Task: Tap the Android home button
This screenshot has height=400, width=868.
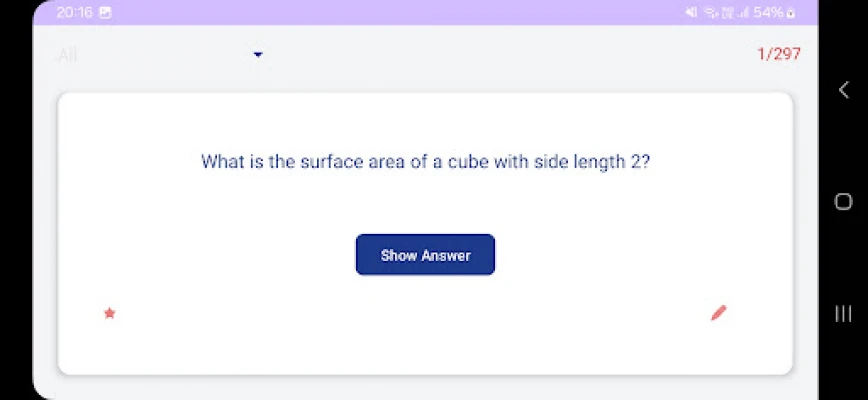Action: click(x=843, y=201)
